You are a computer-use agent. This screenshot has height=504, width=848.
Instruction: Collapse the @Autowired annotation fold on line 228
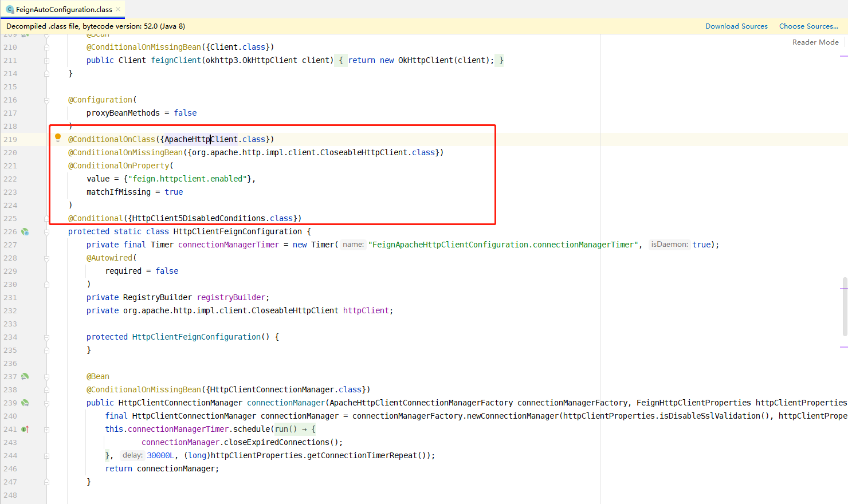[x=47, y=258]
